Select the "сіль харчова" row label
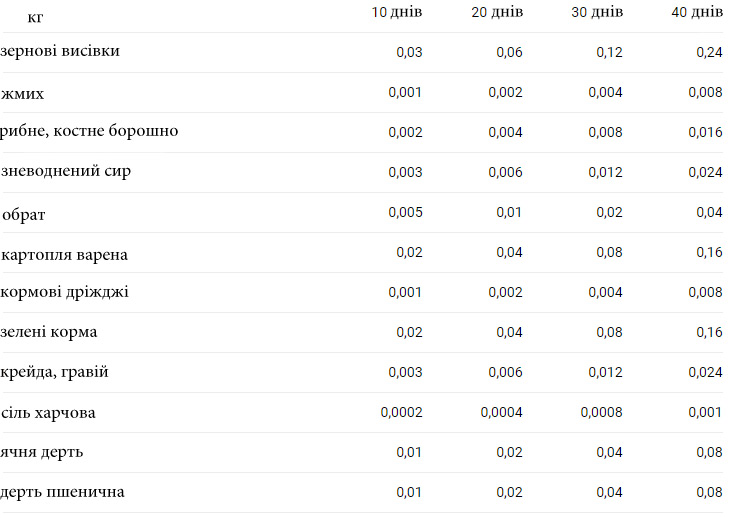The width and height of the screenshot is (747, 518). point(48,413)
